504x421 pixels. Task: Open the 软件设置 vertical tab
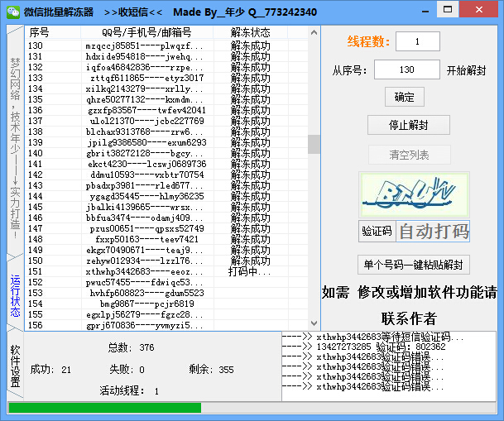[15, 366]
